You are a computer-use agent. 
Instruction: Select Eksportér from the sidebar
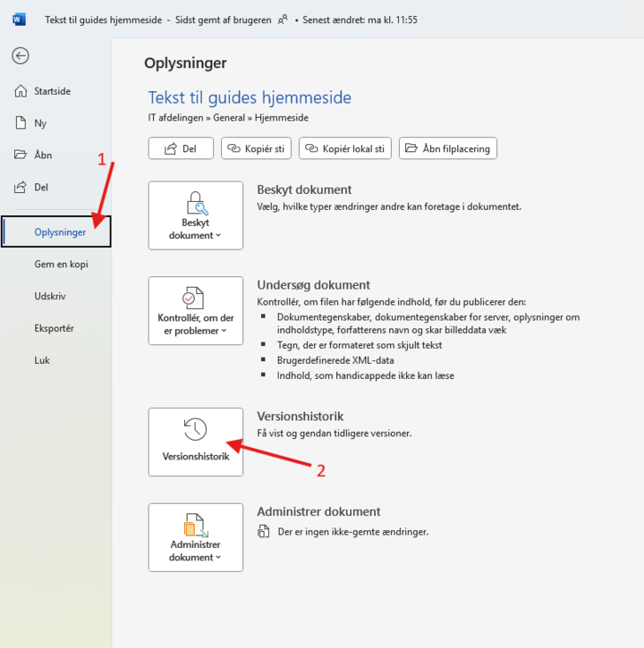[54, 328]
